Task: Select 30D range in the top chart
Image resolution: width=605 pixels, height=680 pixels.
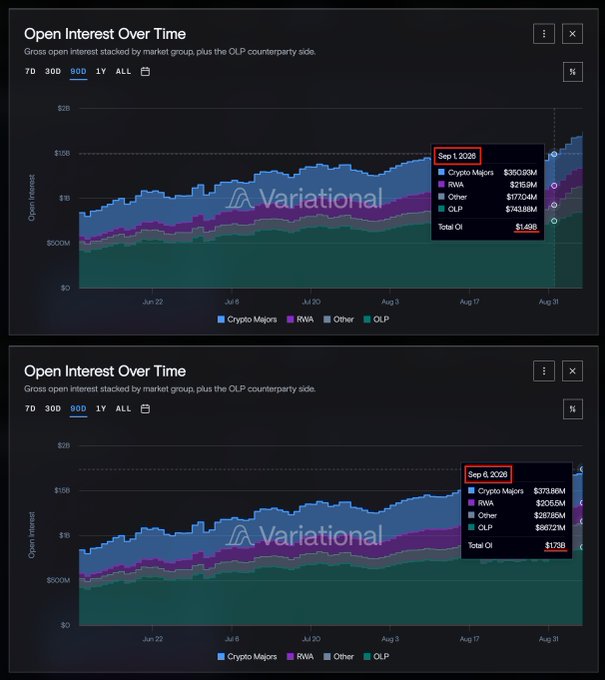Action: [53, 72]
